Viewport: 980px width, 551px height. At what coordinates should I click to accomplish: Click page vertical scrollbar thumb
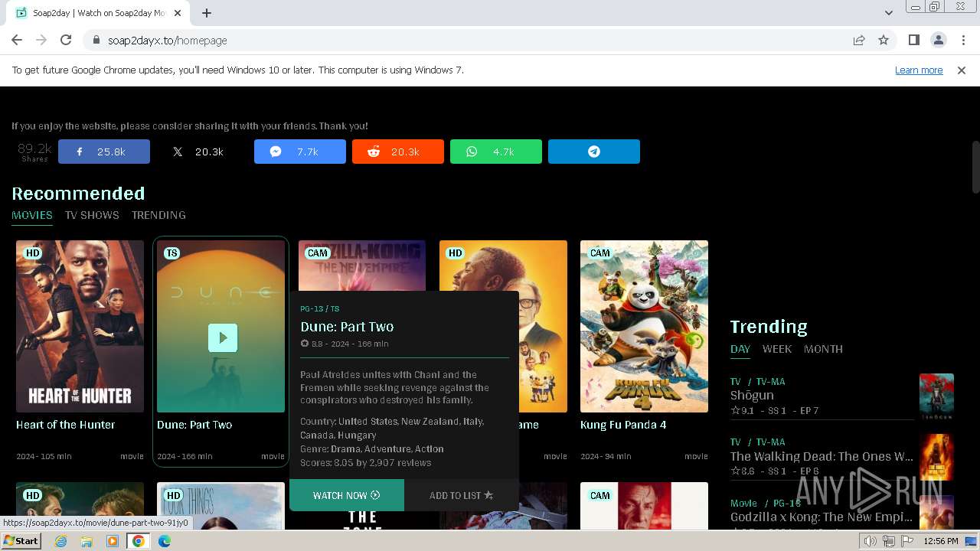pyautogui.click(x=975, y=167)
